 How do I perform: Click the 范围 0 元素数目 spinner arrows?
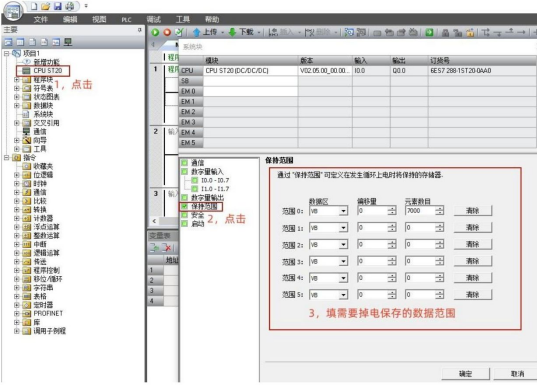439,211
